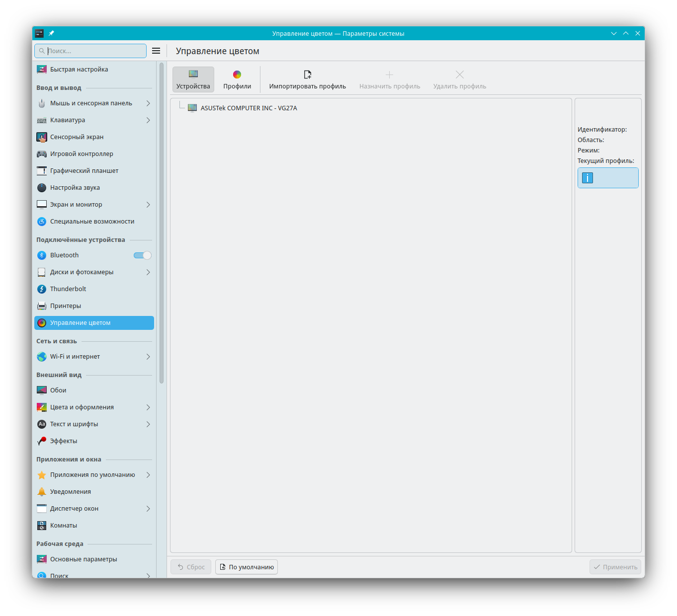The width and height of the screenshot is (677, 616).
Task: Maximize the Параметры системы window
Action: tap(626, 33)
